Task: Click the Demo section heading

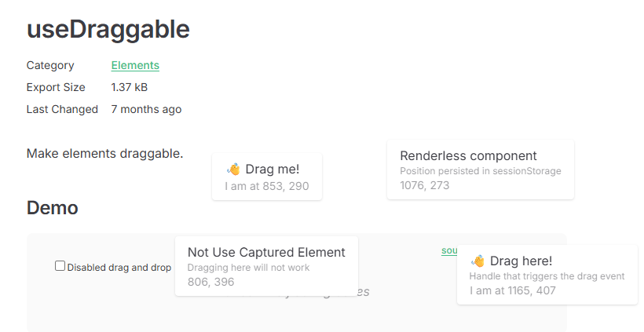Action: pos(52,208)
